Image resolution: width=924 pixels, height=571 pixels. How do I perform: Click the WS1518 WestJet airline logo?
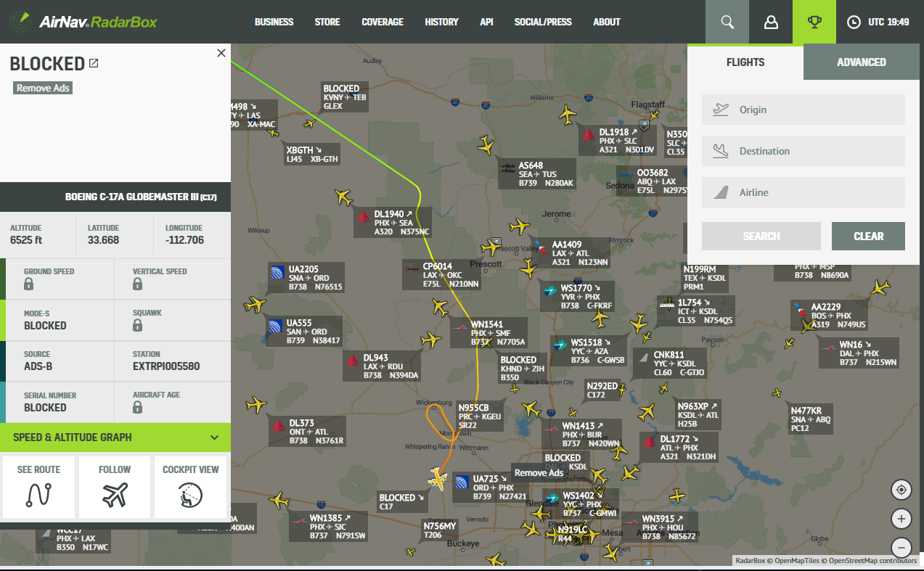click(560, 345)
